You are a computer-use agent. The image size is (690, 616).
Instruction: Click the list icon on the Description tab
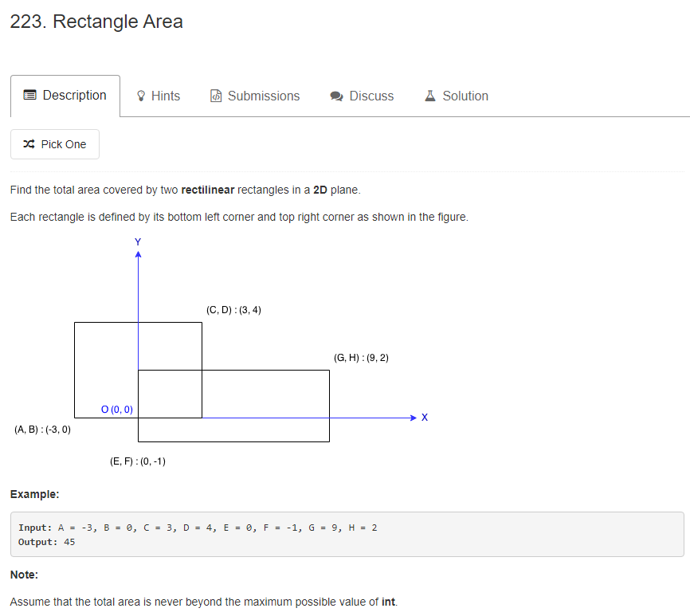click(x=30, y=94)
